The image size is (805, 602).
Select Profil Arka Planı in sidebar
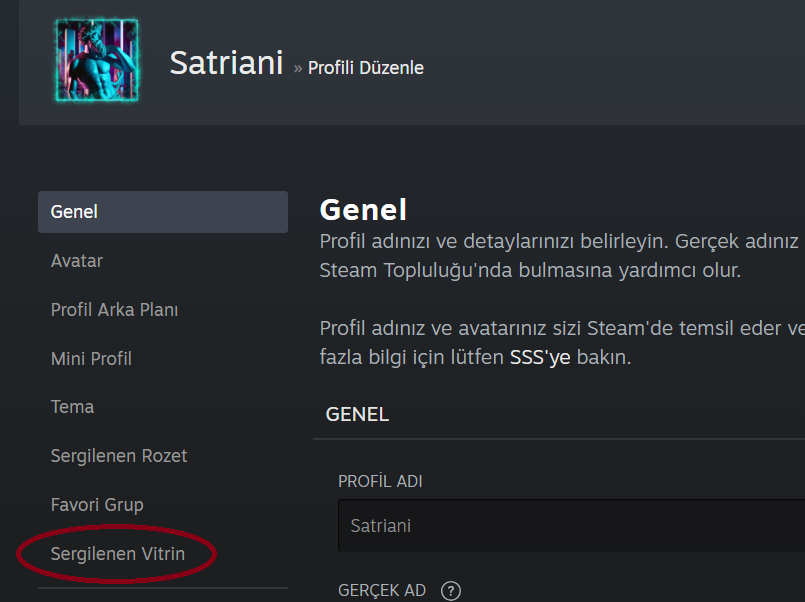tap(114, 309)
